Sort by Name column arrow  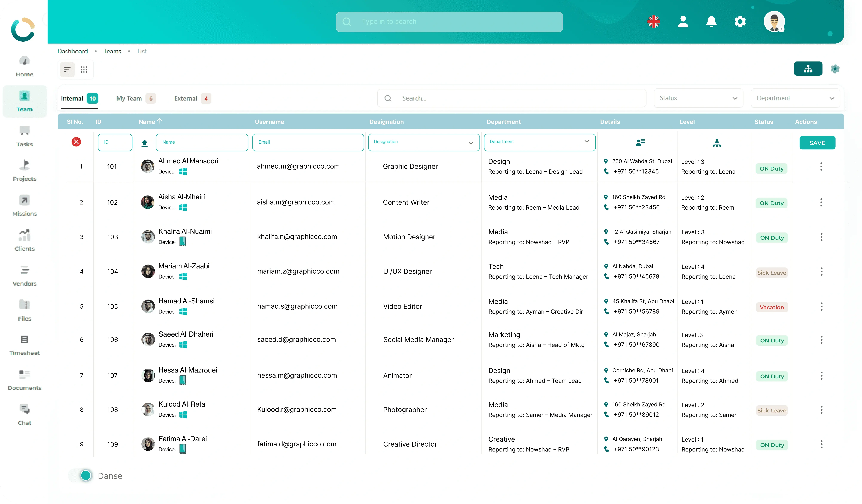tap(159, 121)
